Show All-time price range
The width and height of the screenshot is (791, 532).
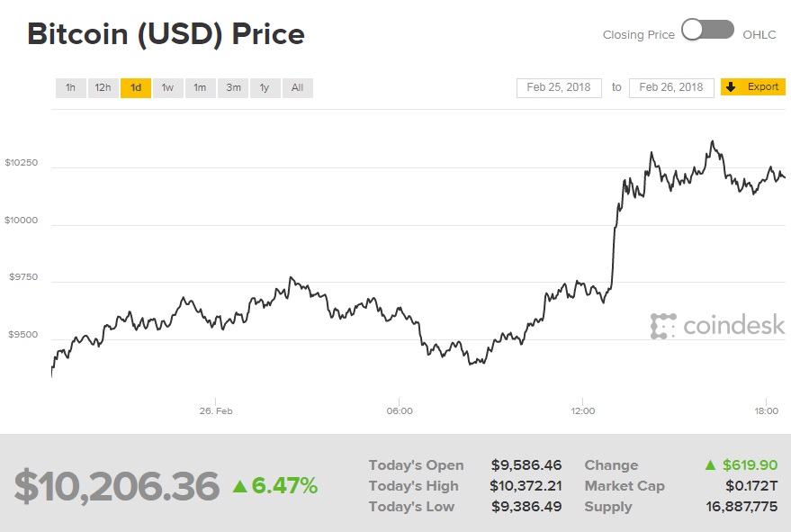coord(297,87)
